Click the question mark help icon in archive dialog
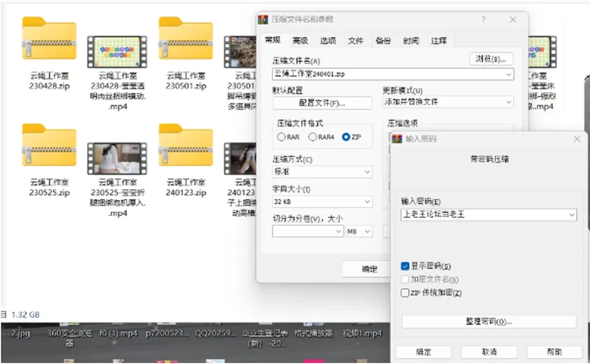 click(x=484, y=20)
